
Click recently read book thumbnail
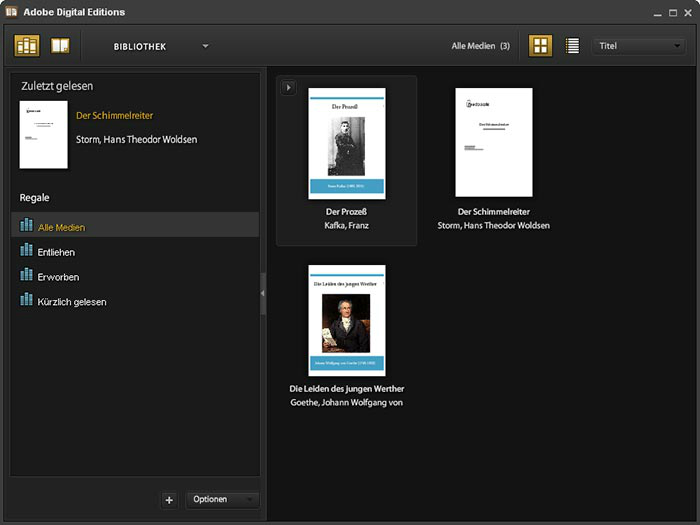(43, 134)
